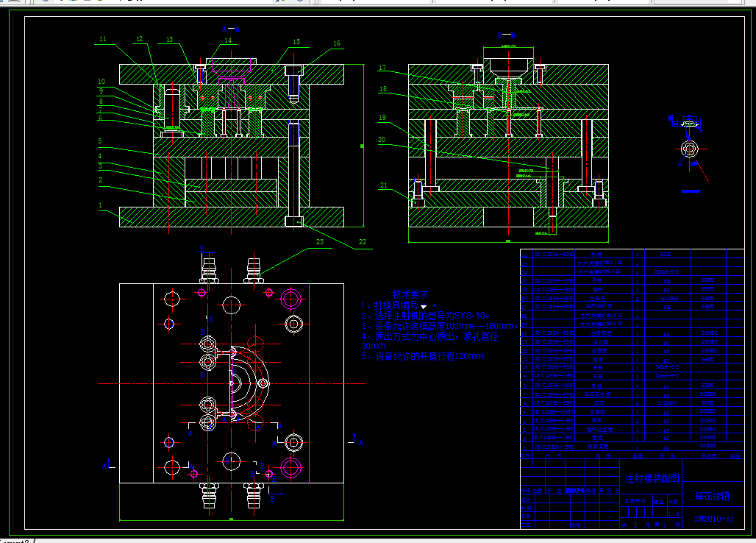
Task: Select 定模座板 name in parts list row 14
Action: (x=602, y=333)
